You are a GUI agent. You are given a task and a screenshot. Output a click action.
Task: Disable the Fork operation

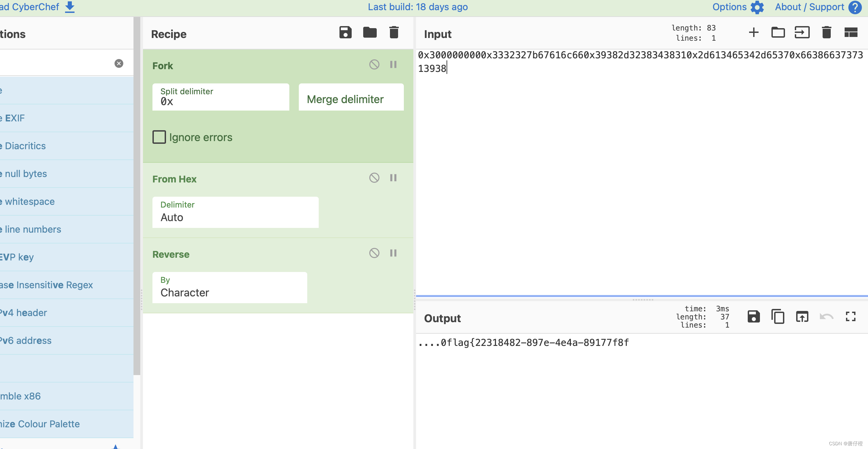coord(374,64)
